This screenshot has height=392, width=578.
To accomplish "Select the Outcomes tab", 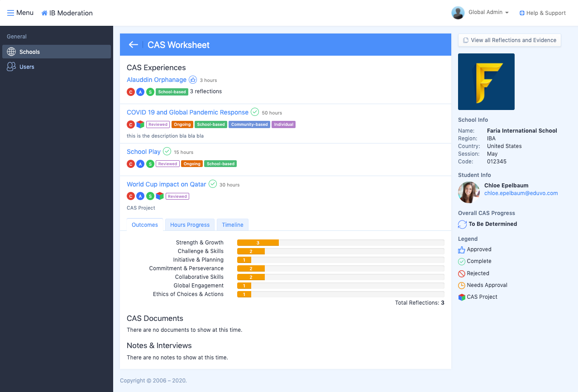I will (145, 225).
